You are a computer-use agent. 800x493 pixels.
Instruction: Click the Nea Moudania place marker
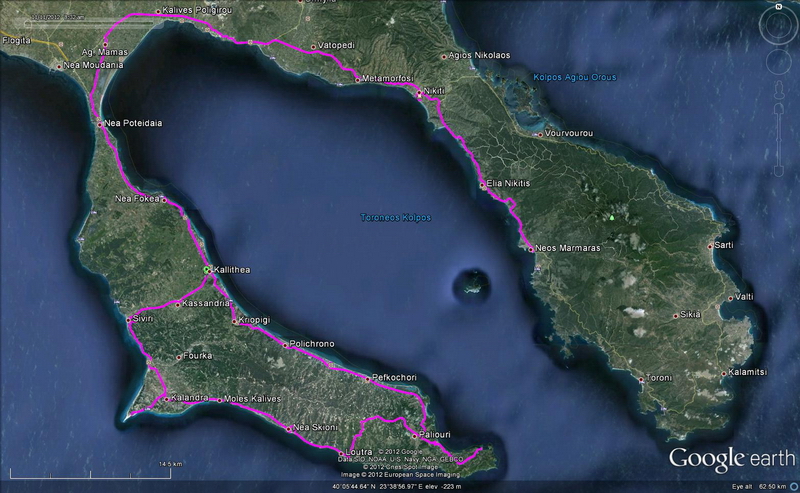(x=59, y=66)
